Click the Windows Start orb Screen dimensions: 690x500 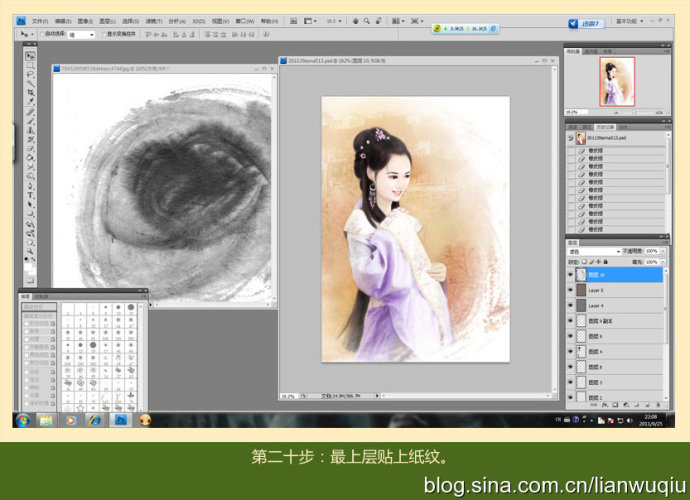(x=22, y=420)
